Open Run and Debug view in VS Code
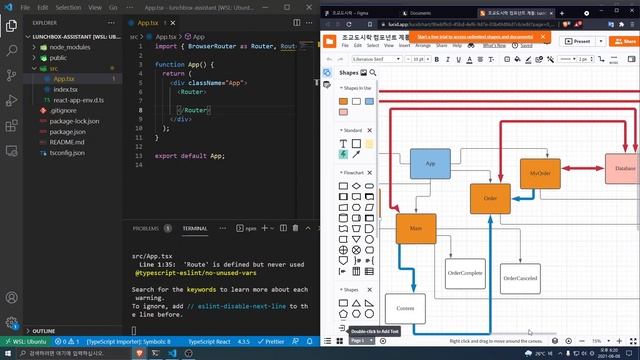The image size is (640, 360). [x=11, y=100]
